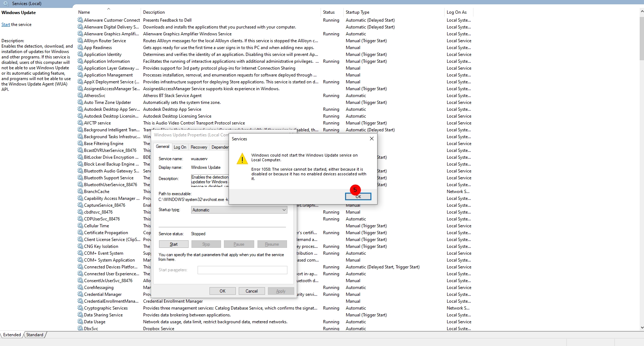
Task: Select the 'cbdhsvc_88476' service row
Action: pos(275,212)
